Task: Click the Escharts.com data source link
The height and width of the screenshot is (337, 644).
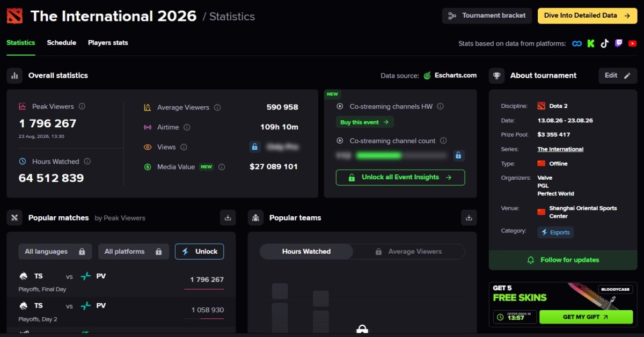Action: pos(456,76)
